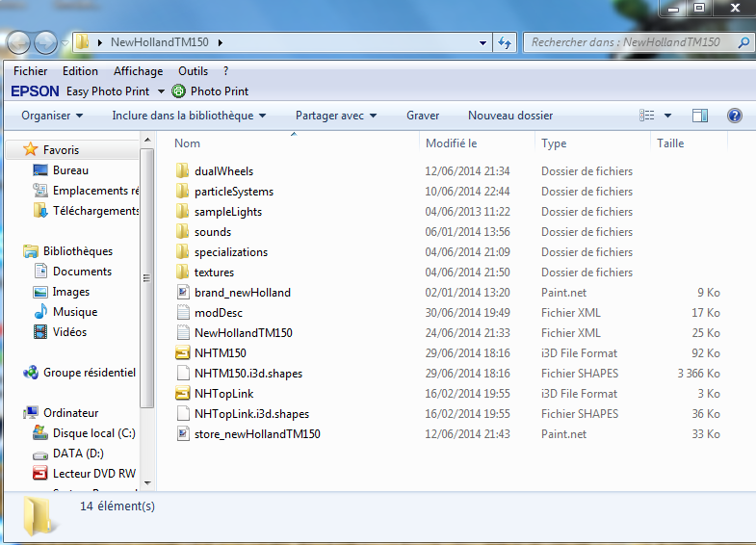Click the modDesc XML file icon
The height and width of the screenshot is (545, 756).
coord(183,312)
